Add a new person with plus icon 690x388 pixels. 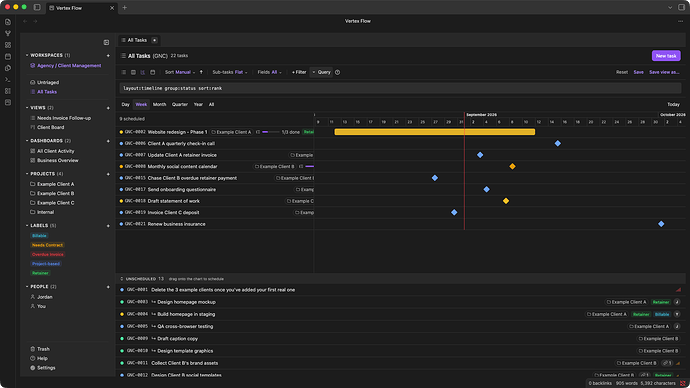pyautogui.click(x=108, y=287)
